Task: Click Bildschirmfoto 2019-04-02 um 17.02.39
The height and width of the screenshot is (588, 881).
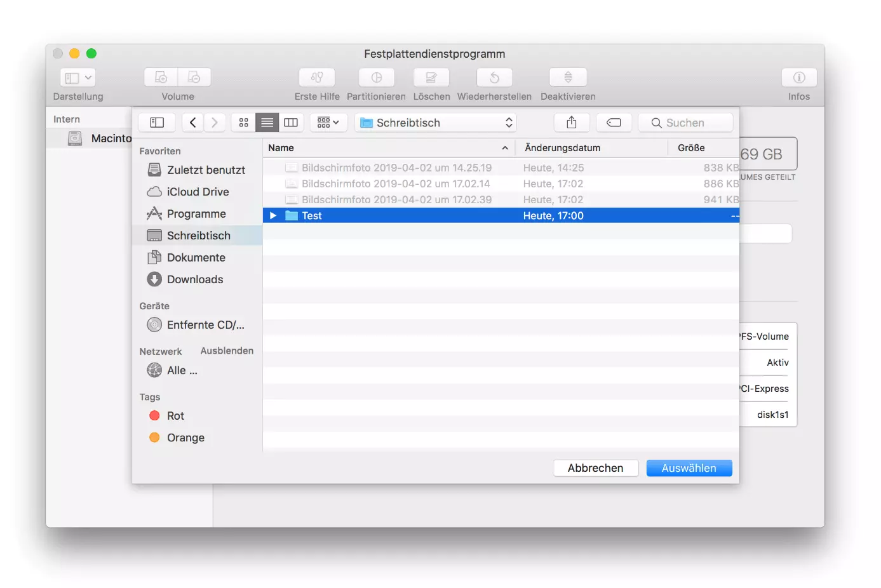Action: 396,199
